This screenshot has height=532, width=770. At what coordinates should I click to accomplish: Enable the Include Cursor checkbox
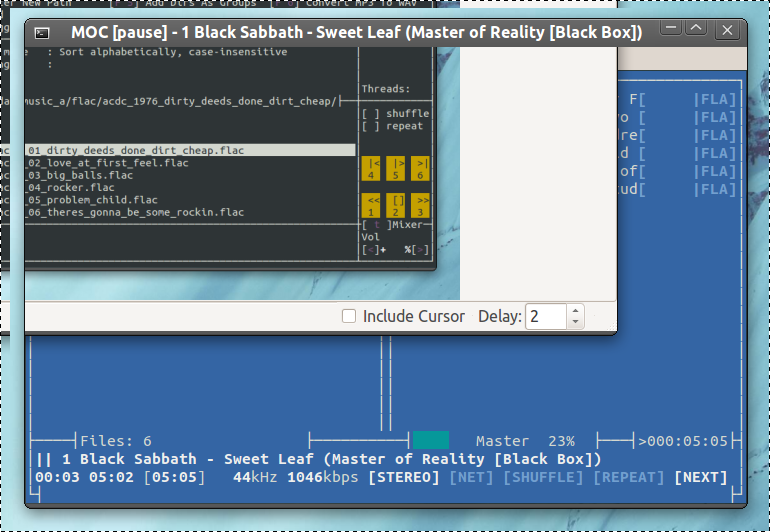tap(349, 316)
